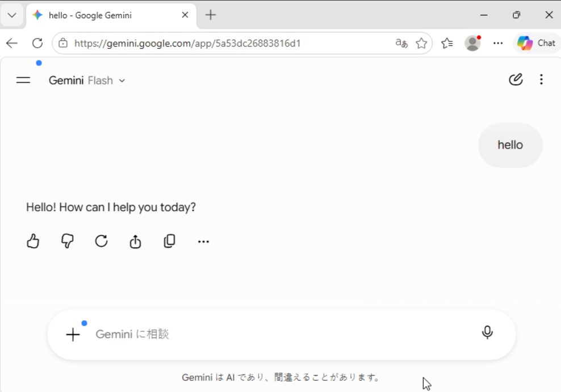561x392 pixels.
Task: Open browser settings and more menu
Action: (498, 43)
